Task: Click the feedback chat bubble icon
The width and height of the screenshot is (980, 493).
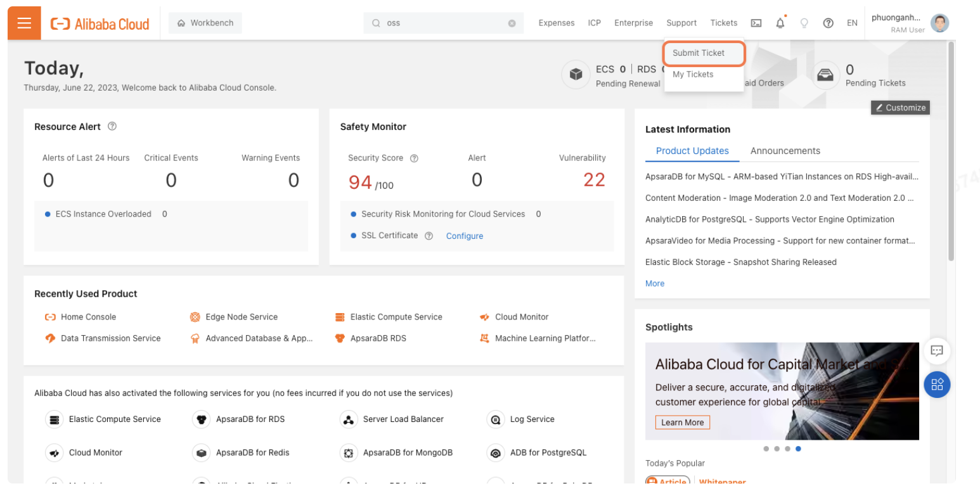Action: coord(936,351)
